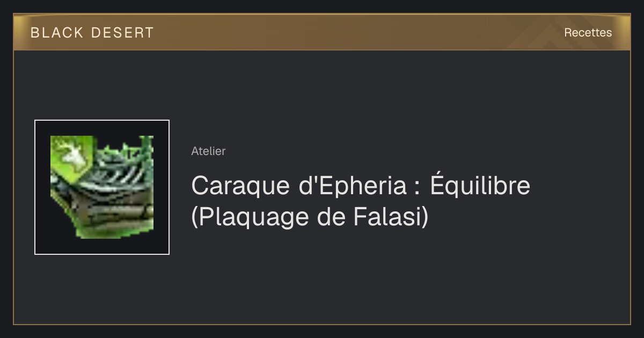Click the Caraque d'Epheria : Équilibre title
Image resolution: width=644 pixels, height=338 pixels.
click(x=361, y=186)
